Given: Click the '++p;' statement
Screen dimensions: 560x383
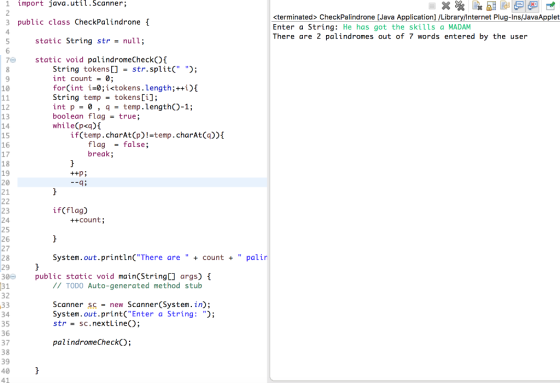Looking at the screenshot, I should point(79,173).
